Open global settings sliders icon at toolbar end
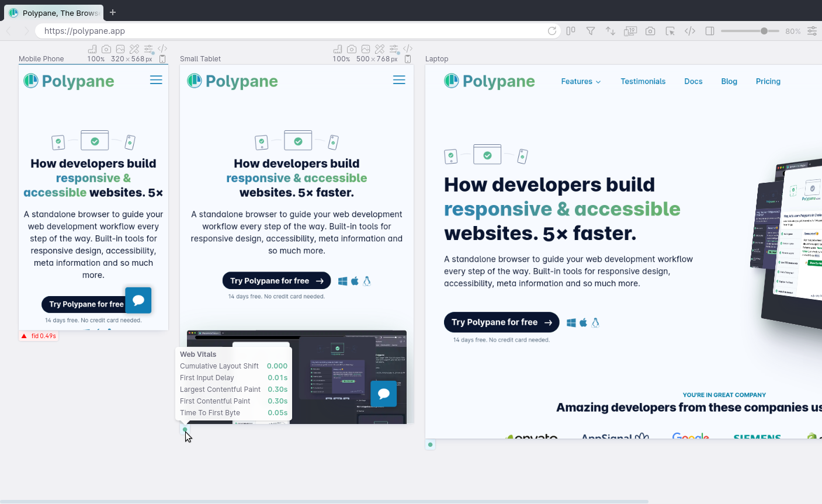The height and width of the screenshot is (504, 822). pyautogui.click(x=812, y=31)
